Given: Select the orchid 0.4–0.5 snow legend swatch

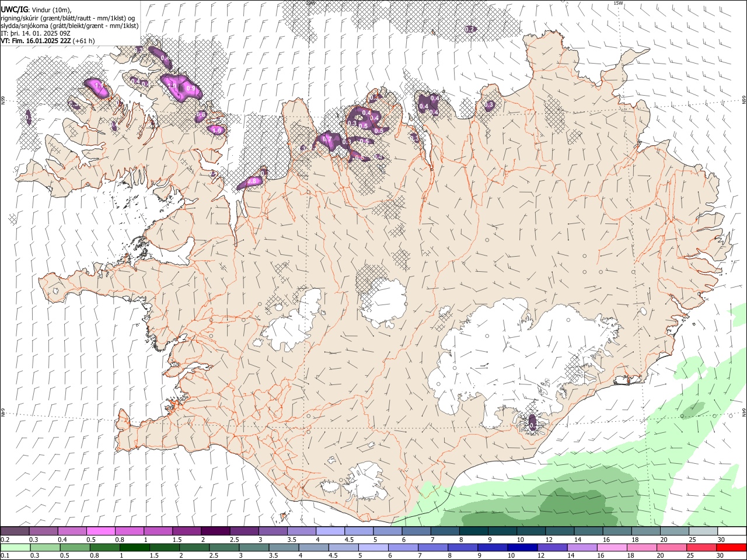Looking at the screenshot, I should (72, 531).
